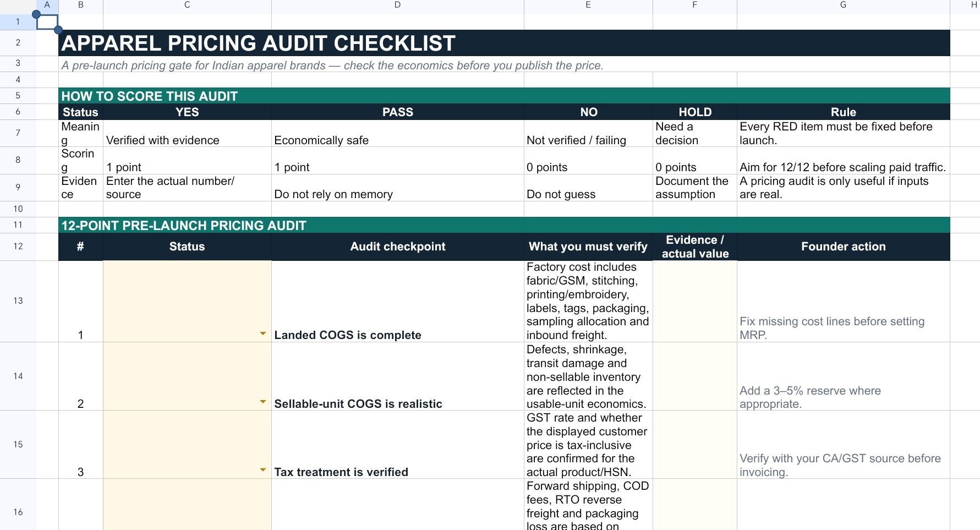Select column F header
The height and width of the screenshot is (530, 980).
(695, 5)
